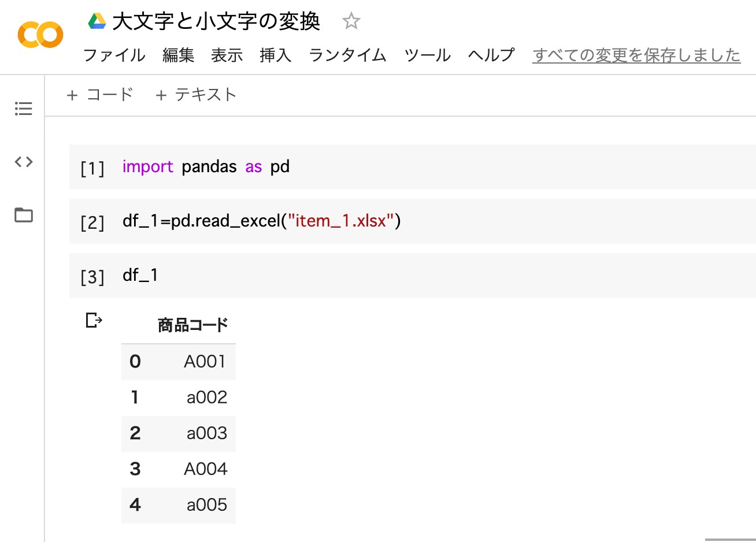Click the Colab logo icon
Viewport: 756px width, 542px height.
coord(40,35)
